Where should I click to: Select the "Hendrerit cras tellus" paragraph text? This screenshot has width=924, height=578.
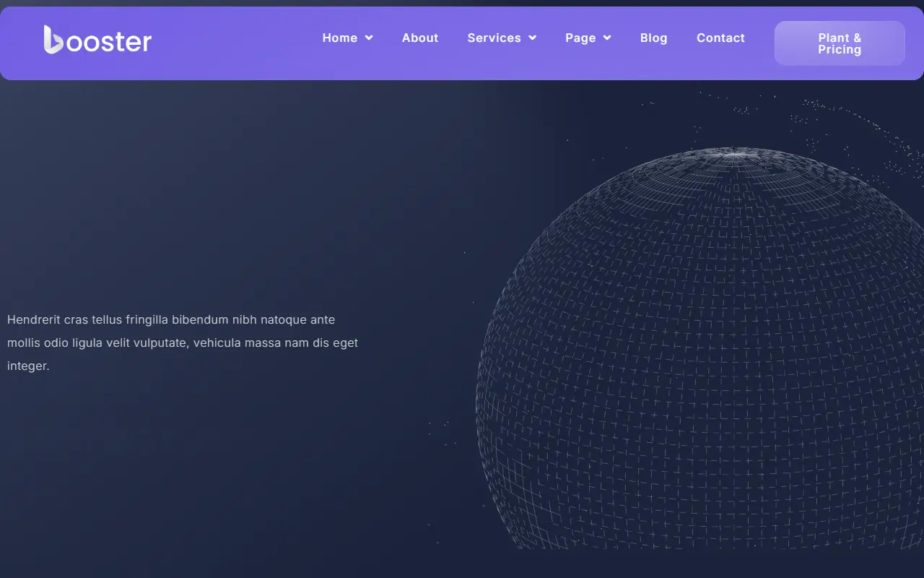click(x=183, y=342)
